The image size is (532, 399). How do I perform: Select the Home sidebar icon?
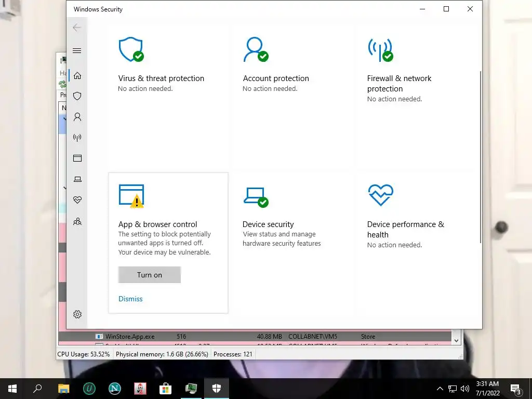(x=77, y=75)
